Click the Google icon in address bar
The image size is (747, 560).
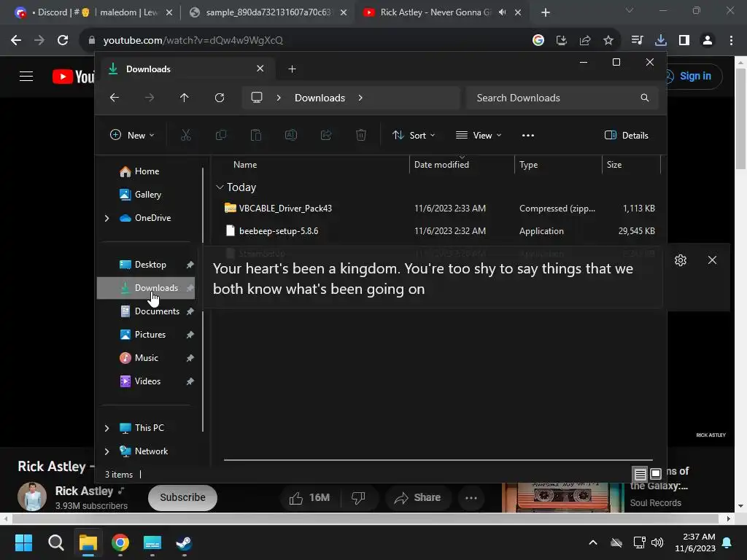(x=538, y=41)
